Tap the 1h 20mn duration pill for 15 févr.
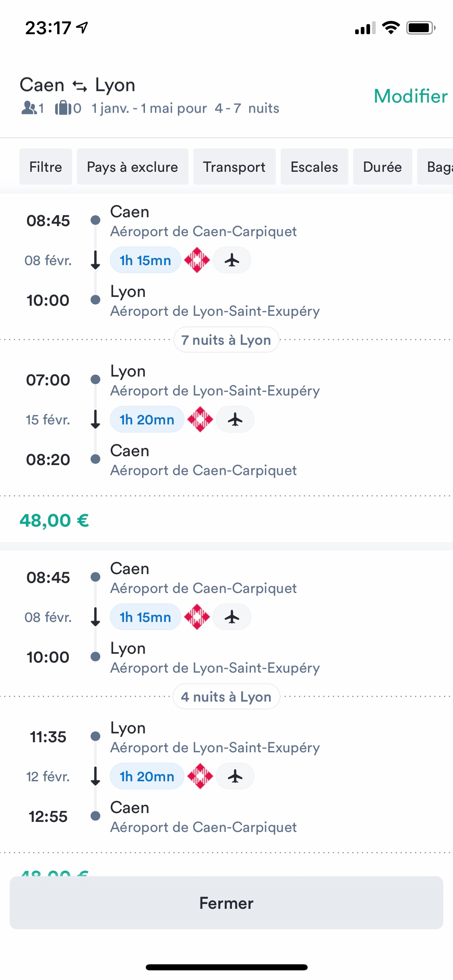This screenshot has width=453, height=980. [x=147, y=420]
